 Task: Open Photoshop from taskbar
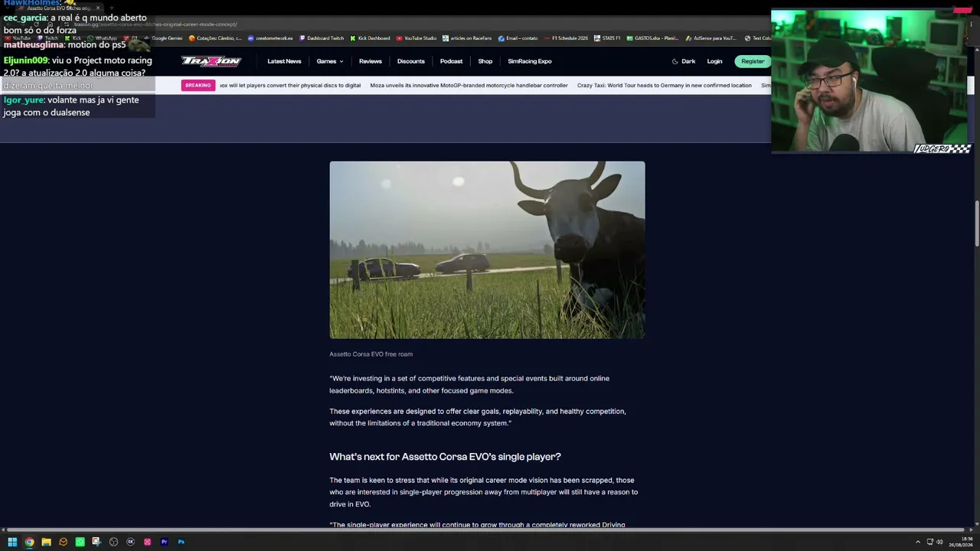coord(181,542)
